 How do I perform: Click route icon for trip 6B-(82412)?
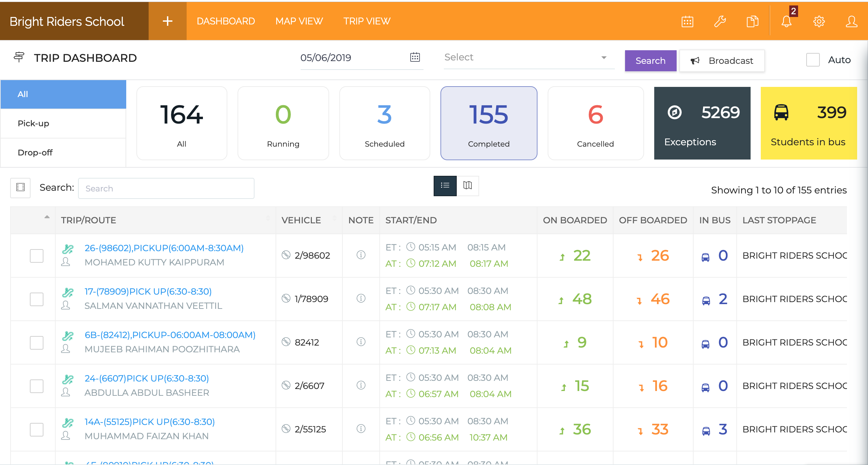tap(68, 336)
